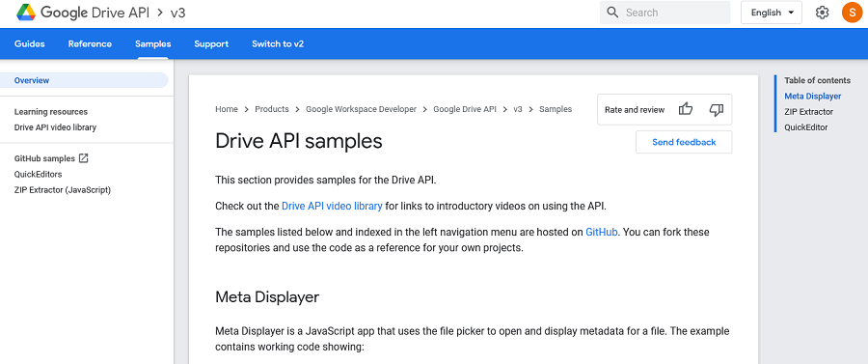This screenshot has width=868, height=364.
Task: Open the Support tab
Action: tap(211, 43)
